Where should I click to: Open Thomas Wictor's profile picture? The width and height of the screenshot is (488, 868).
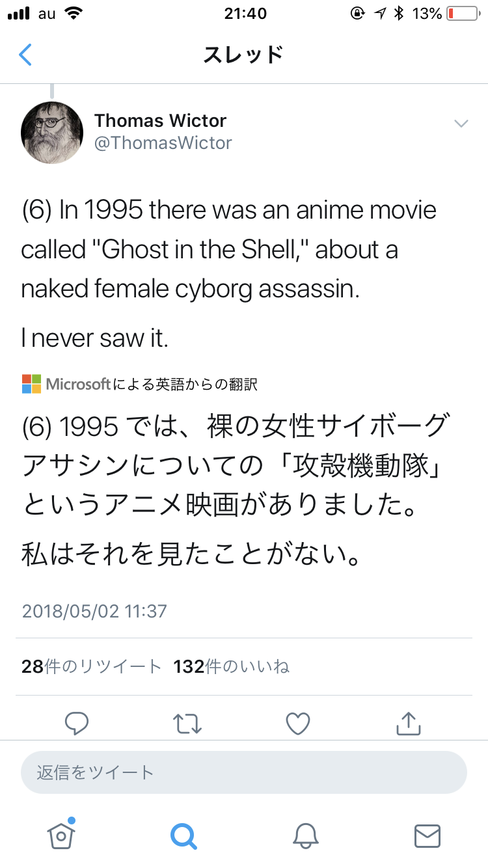click(52, 132)
